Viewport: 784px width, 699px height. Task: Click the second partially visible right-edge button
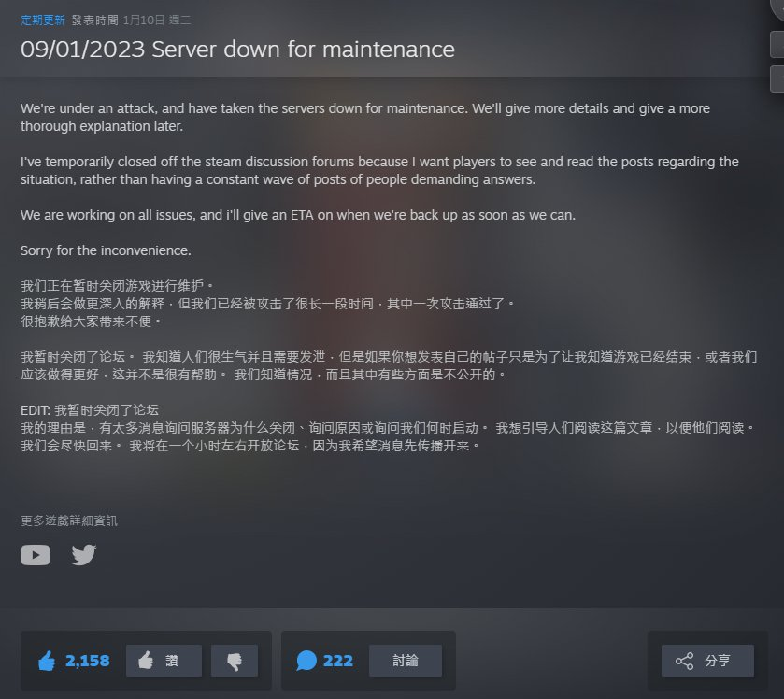[777, 44]
